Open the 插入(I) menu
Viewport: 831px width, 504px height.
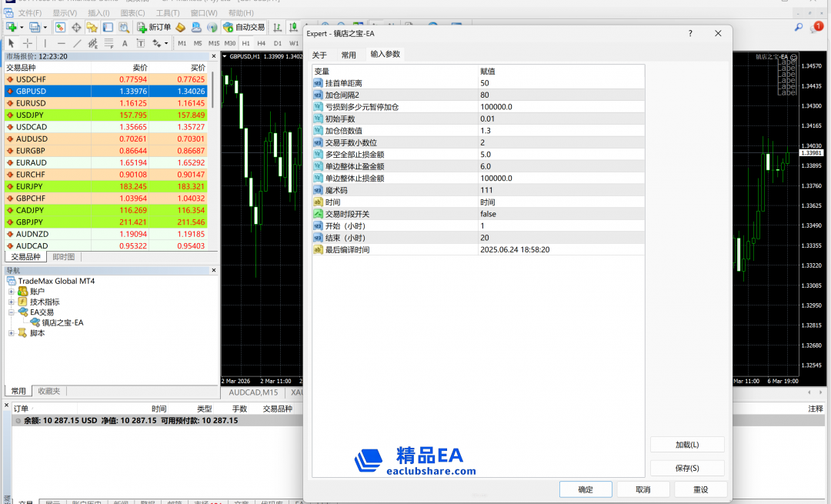click(x=98, y=13)
